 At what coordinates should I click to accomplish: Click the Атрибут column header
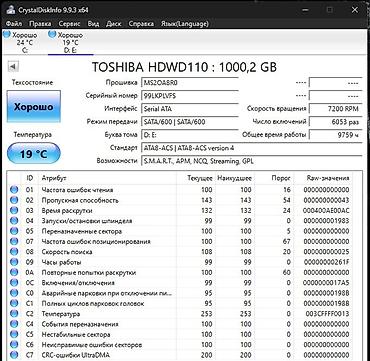107,178
